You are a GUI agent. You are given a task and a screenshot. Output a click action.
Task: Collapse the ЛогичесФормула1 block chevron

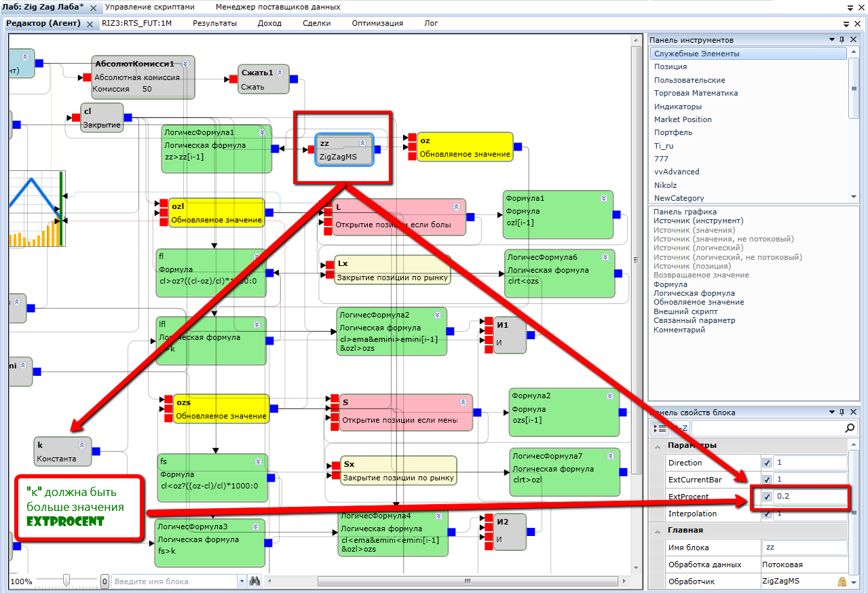261,132
